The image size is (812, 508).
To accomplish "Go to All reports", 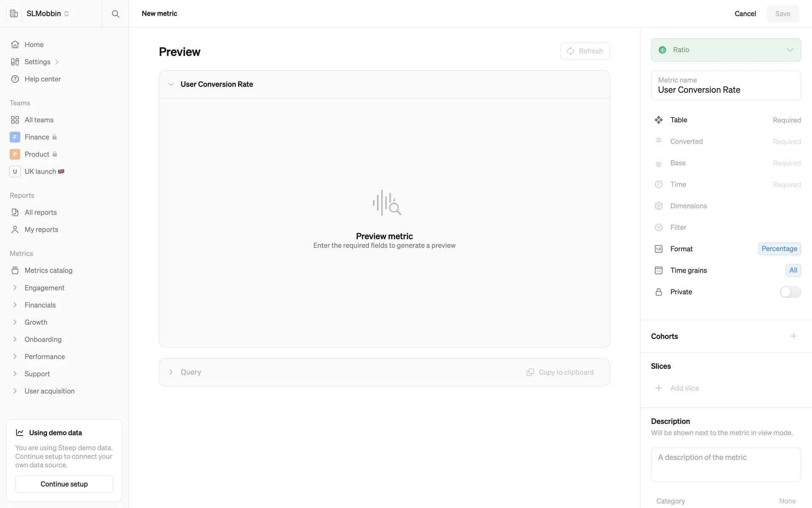I will (x=40, y=212).
